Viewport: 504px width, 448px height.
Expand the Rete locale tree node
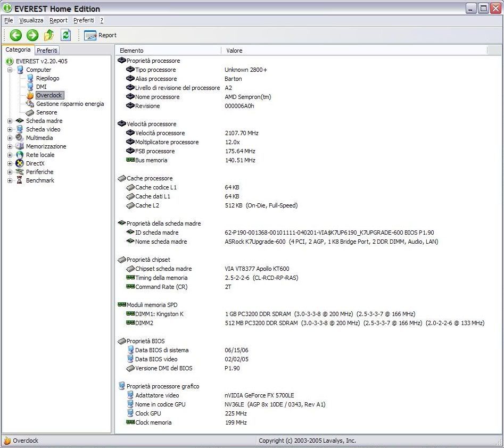pos(10,155)
